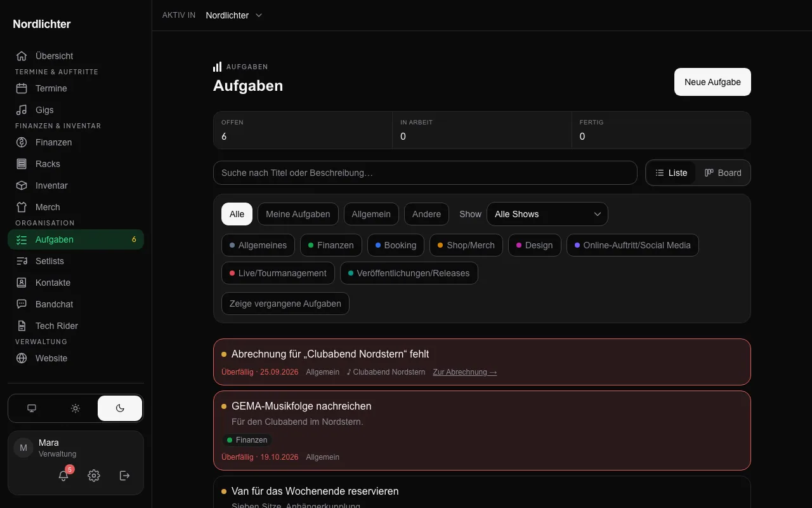Switch to system theme monitor icon
The height and width of the screenshot is (508, 812).
32,408
